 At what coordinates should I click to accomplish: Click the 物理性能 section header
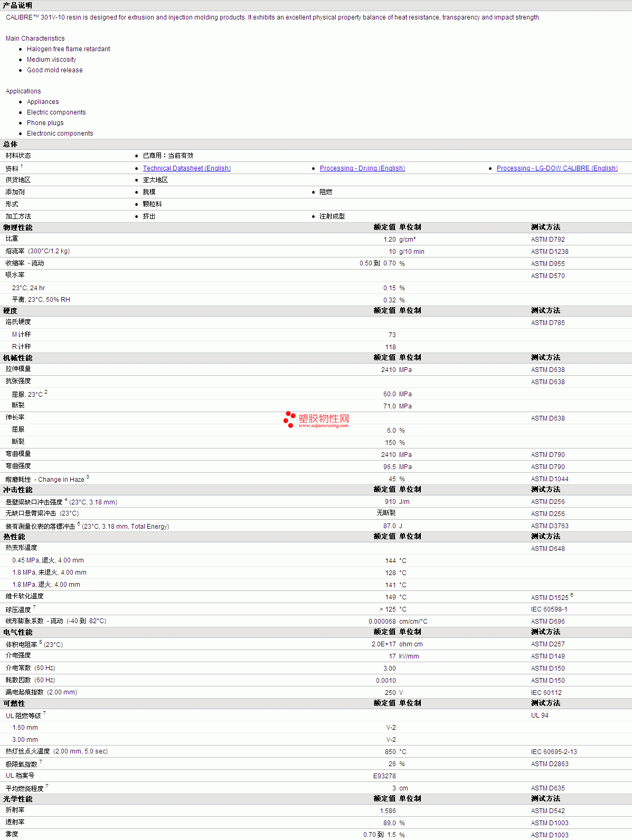pyautogui.click(x=17, y=227)
